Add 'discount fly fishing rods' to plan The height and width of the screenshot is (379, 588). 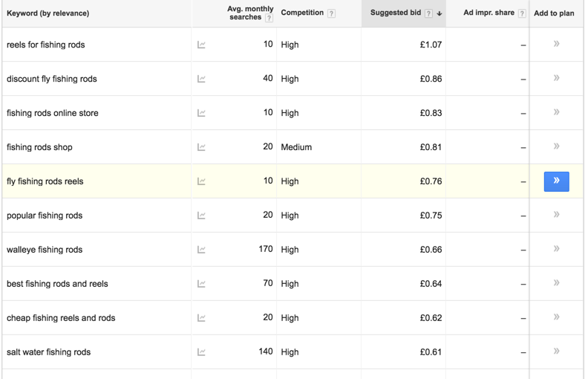(557, 78)
